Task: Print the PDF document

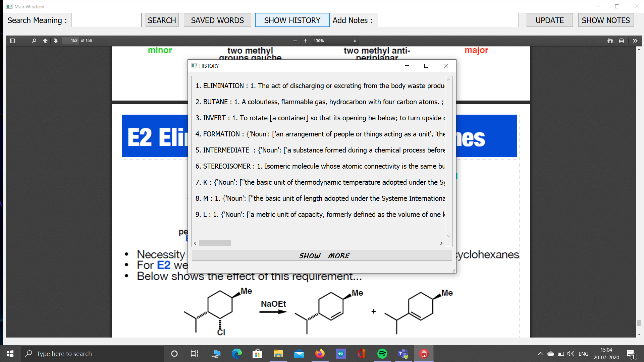Action: point(622,41)
